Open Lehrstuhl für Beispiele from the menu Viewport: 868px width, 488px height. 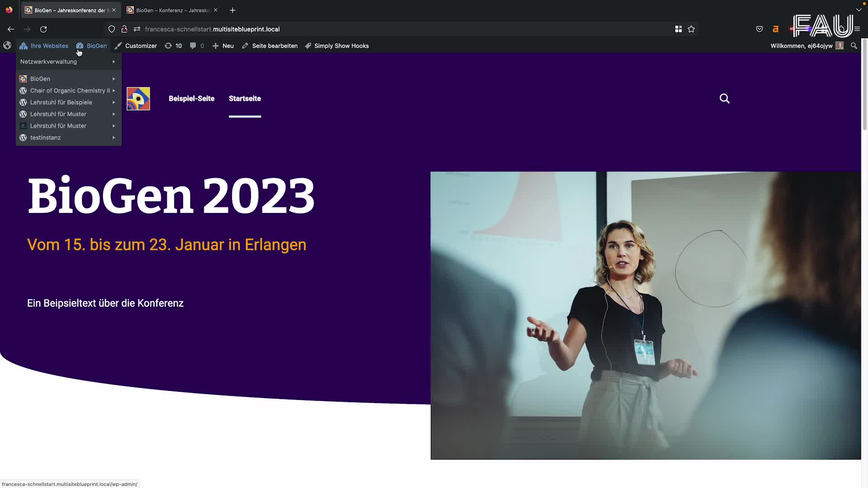tap(60, 102)
